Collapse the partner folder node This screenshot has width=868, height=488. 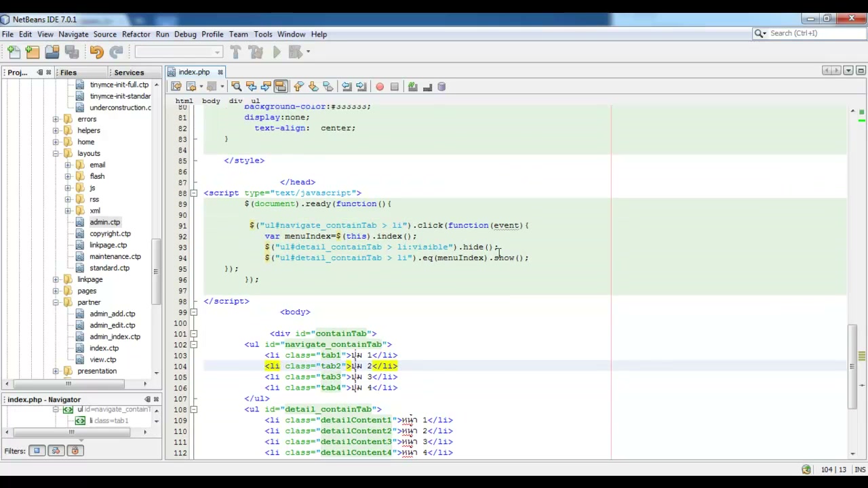point(56,302)
